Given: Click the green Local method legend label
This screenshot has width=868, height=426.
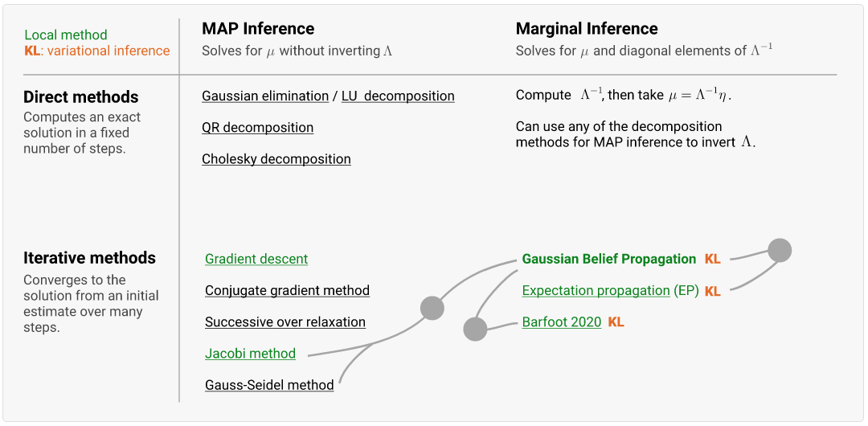Looking at the screenshot, I should [x=65, y=35].
